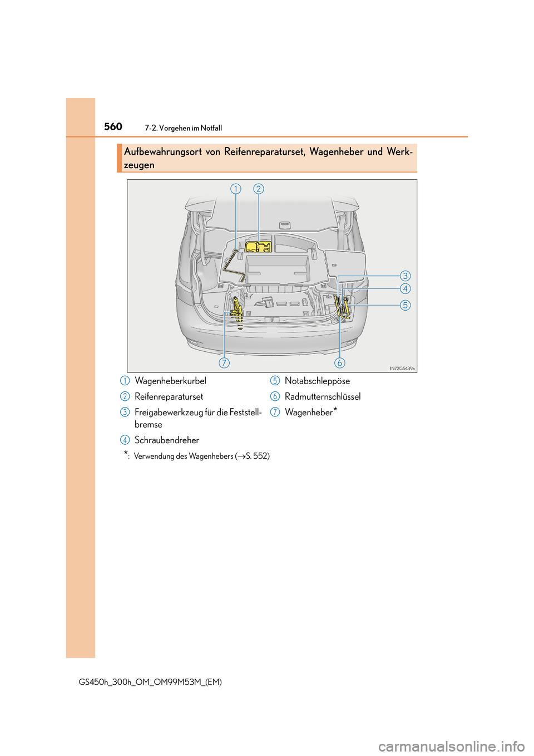Click callout number 6 below the bumper
Screen dimensions: 534x756
point(339,363)
